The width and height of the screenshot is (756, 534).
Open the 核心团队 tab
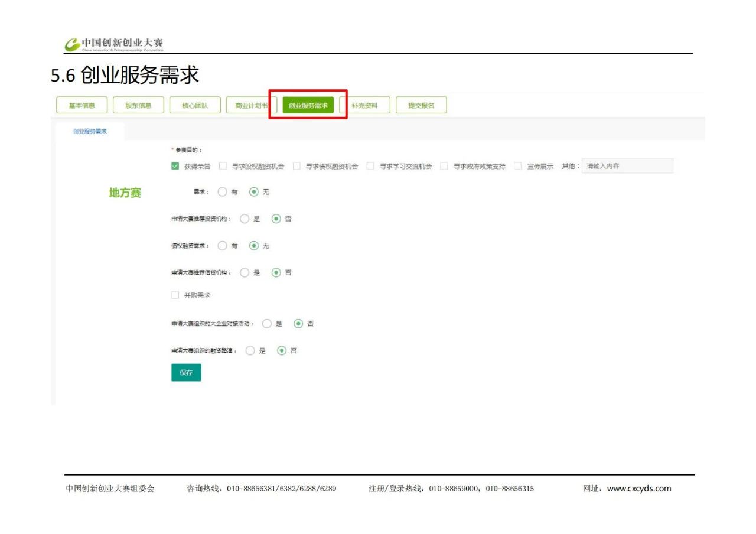coord(195,105)
